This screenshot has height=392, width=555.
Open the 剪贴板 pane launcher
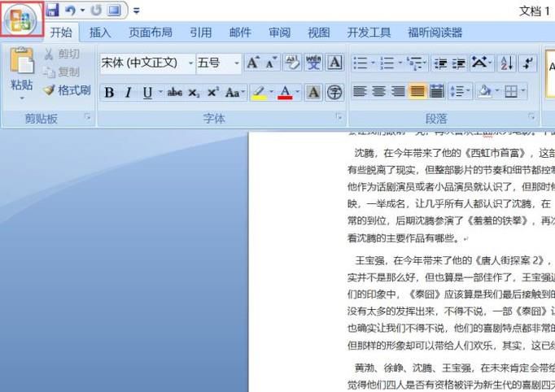(88, 117)
